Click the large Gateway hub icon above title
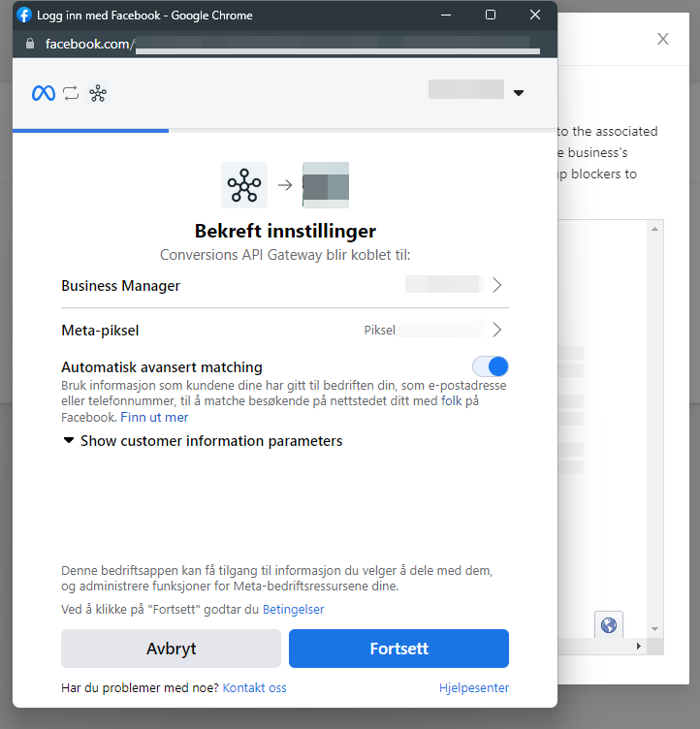Viewport: 700px width, 729px height. [244, 185]
